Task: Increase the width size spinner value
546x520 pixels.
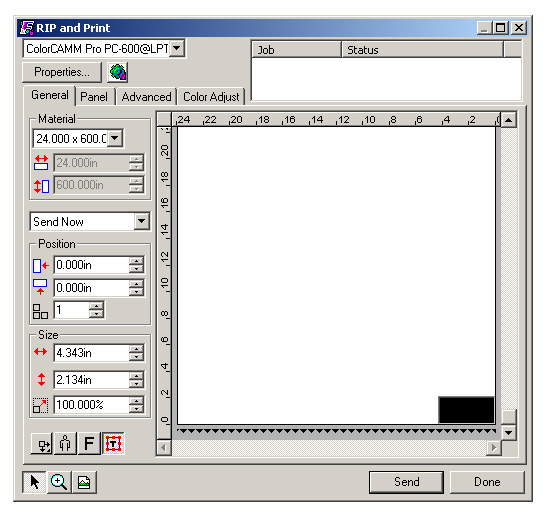Action: click(136, 349)
